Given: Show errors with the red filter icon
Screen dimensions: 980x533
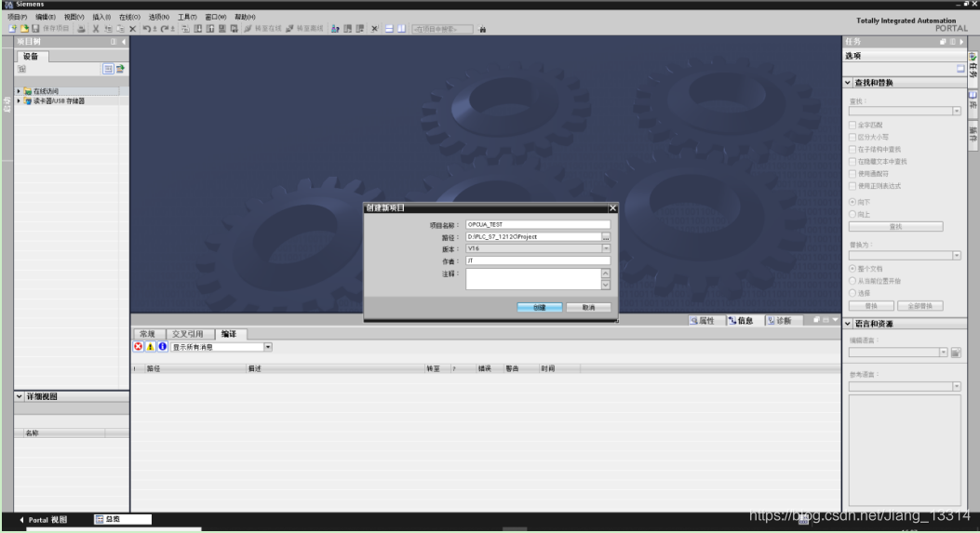Looking at the screenshot, I should coord(138,347).
